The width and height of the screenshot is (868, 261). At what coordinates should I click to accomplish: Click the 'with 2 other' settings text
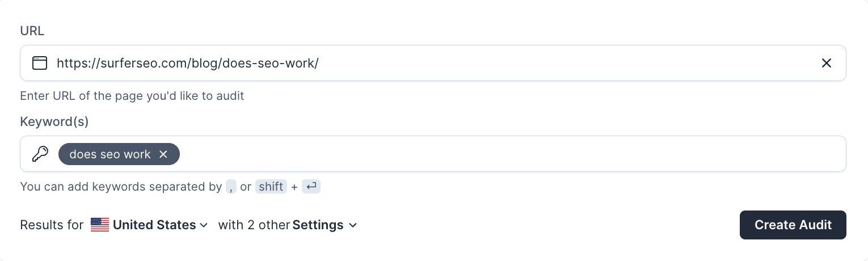click(x=254, y=225)
